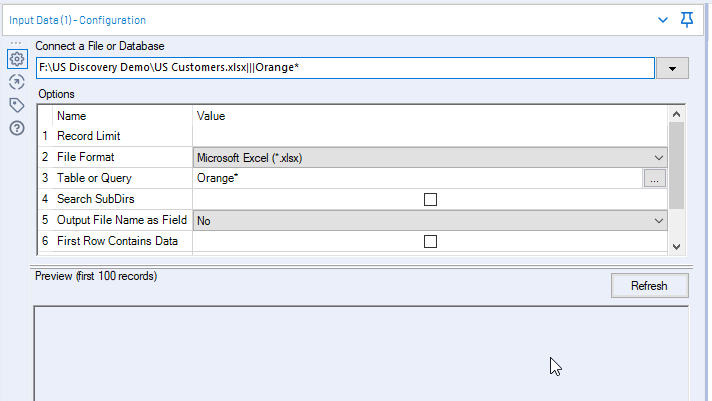The height and width of the screenshot is (401, 712).
Task: Open Output File Name as Field dropdown
Action: pyautogui.click(x=431, y=220)
